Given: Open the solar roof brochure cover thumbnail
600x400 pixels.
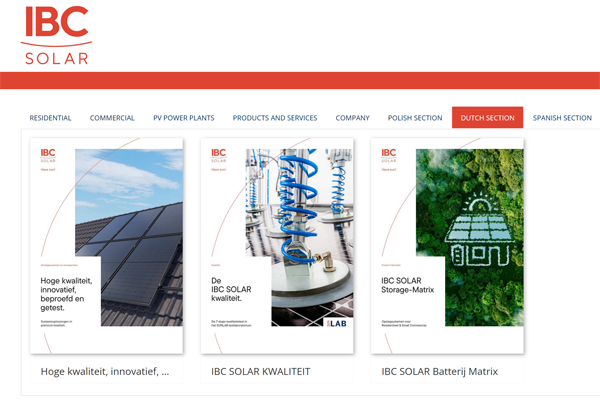Looking at the screenshot, I should coord(107,246).
